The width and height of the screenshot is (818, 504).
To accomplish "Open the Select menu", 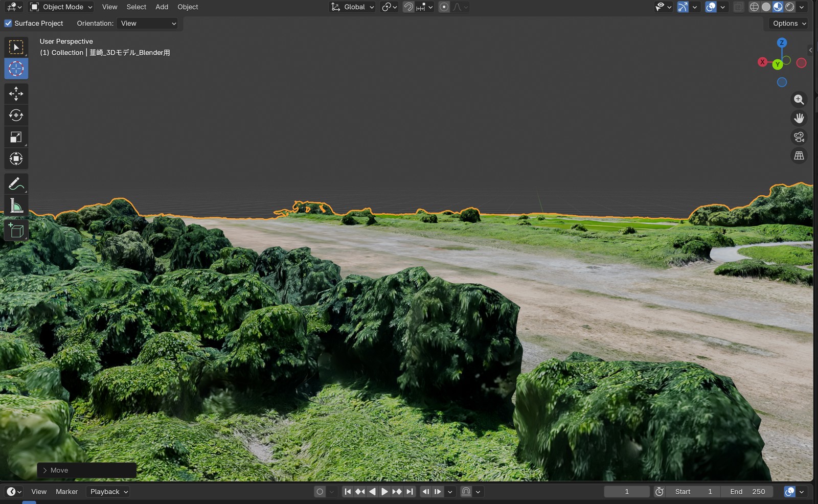I will click(137, 7).
